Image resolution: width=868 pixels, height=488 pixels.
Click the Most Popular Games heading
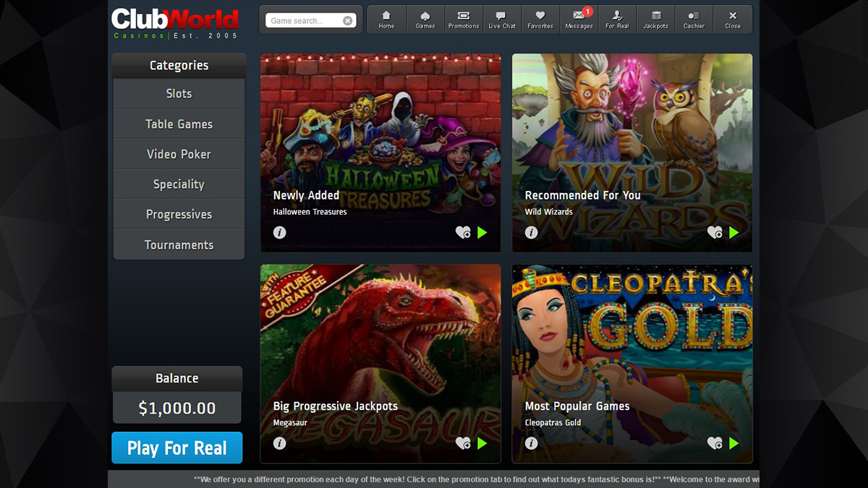click(577, 406)
